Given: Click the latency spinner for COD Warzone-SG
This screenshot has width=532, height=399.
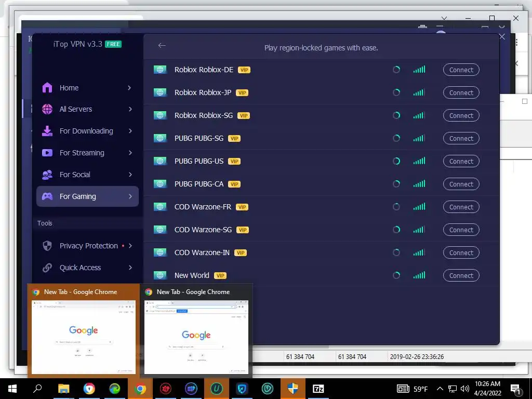Looking at the screenshot, I should coord(396,230).
